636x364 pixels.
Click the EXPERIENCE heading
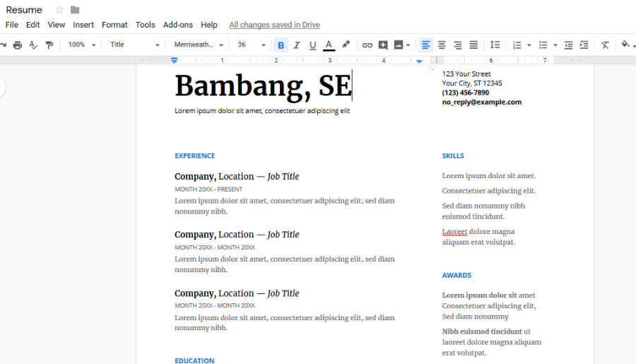coord(195,155)
